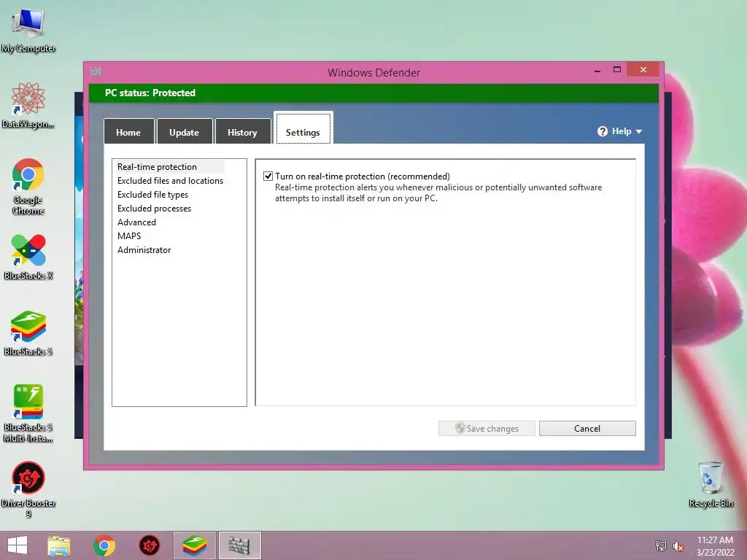The height and width of the screenshot is (560, 747).
Task: Select the Driver Booster 9 desktop shortcut
Action: coord(28,489)
